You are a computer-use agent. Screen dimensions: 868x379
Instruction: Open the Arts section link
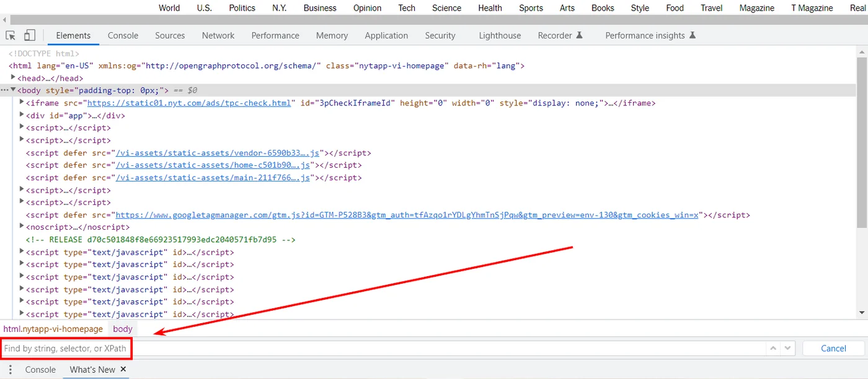[x=567, y=8]
